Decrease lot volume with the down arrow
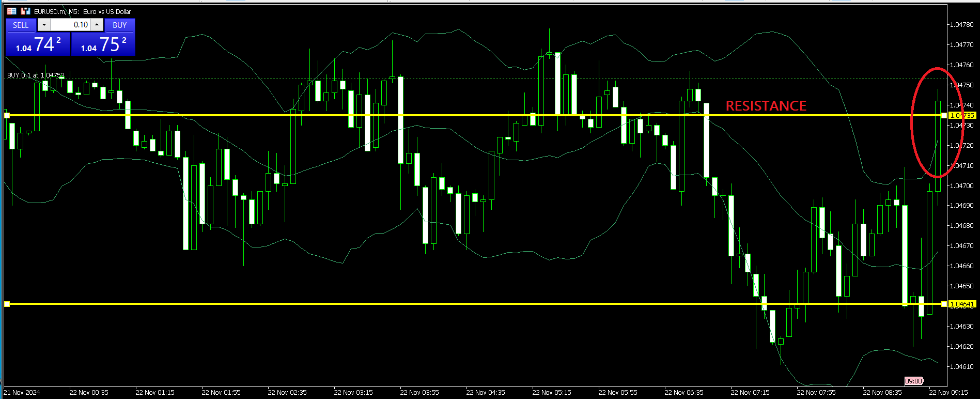 [44, 25]
